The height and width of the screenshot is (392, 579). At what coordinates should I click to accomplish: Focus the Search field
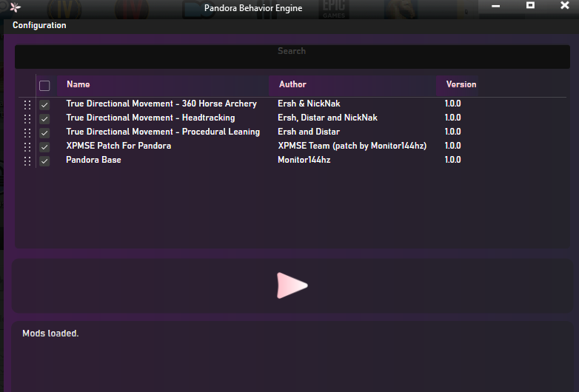pos(292,56)
